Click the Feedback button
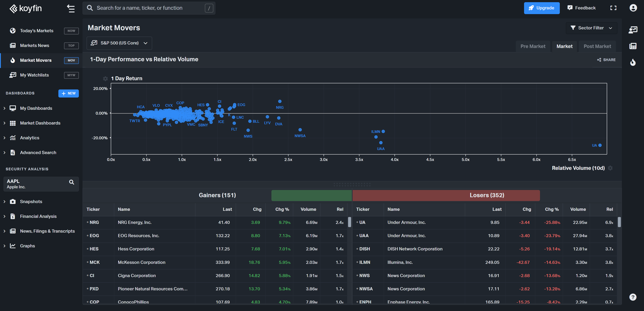644x311 pixels. click(x=581, y=8)
